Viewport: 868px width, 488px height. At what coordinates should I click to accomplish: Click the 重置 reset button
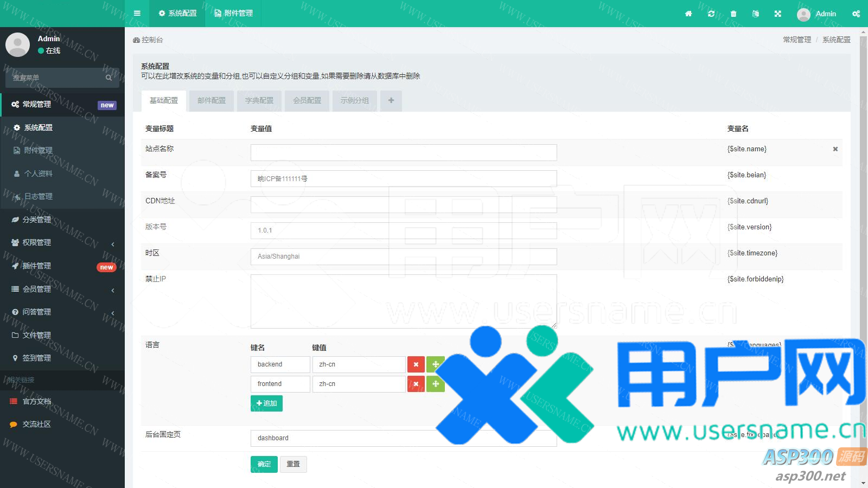tap(293, 464)
